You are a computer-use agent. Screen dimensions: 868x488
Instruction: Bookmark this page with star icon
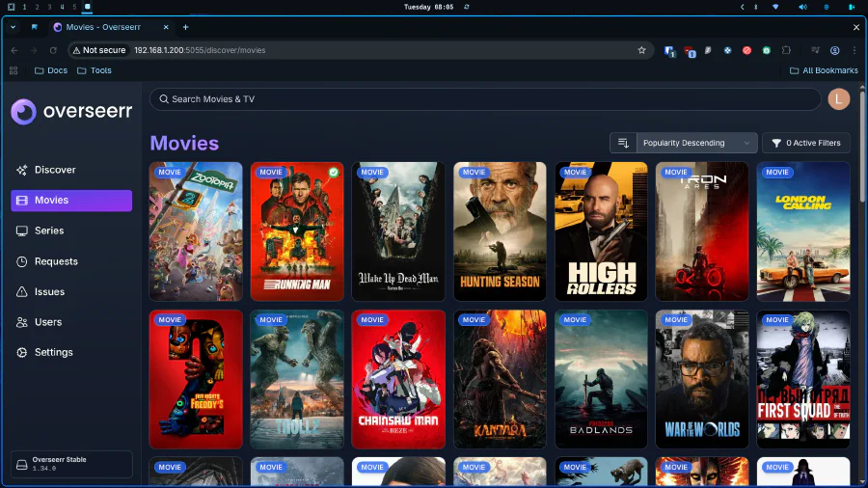tap(641, 50)
